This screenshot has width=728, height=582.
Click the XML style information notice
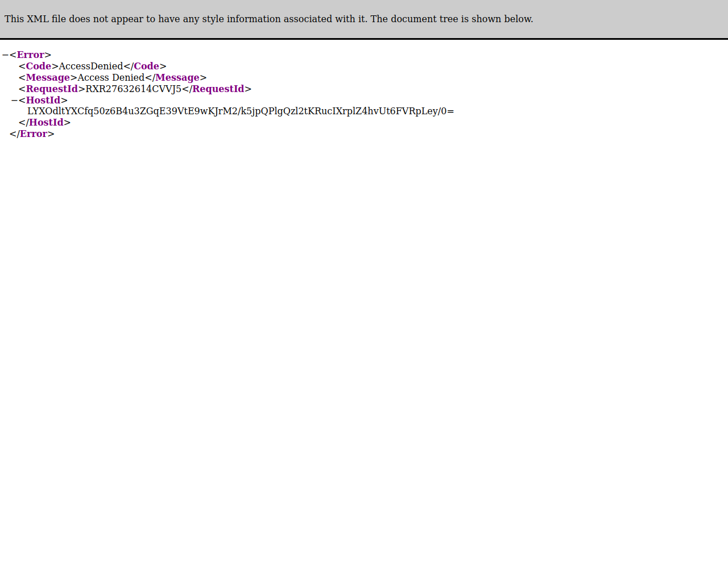[x=269, y=19]
